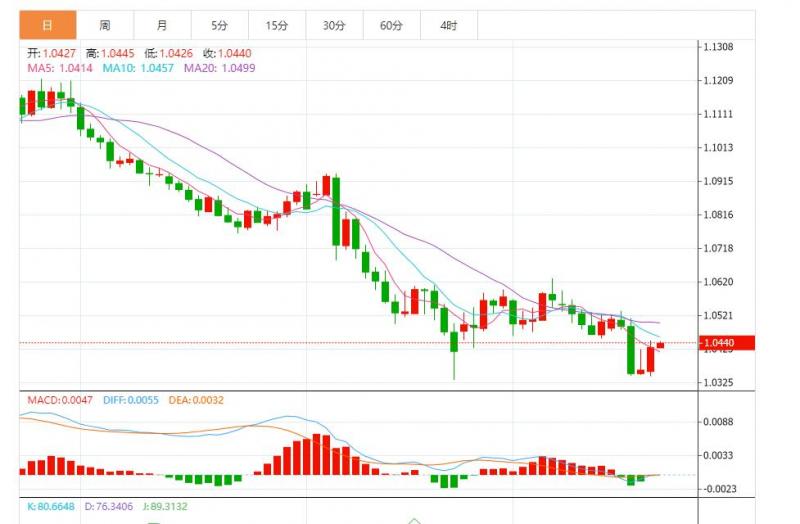Click the MA20: 1.0499 indicator label

tap(219, 68)
